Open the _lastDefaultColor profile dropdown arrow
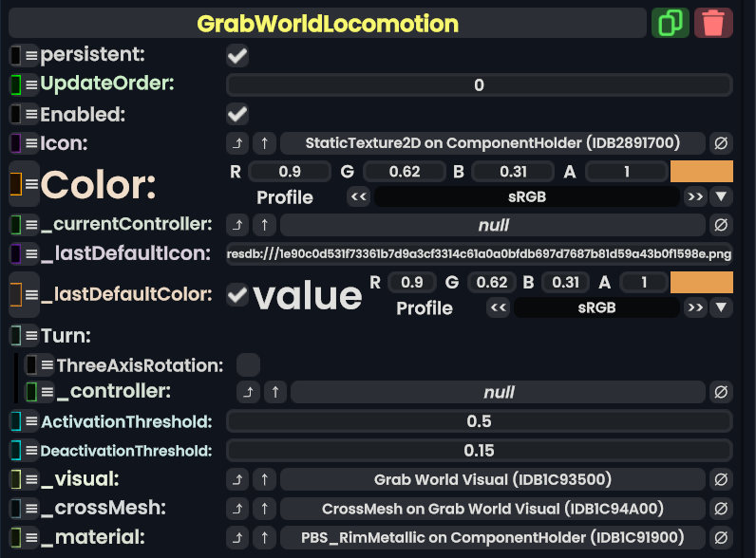Viewport: 756px width, 558px height. (721, 307)
